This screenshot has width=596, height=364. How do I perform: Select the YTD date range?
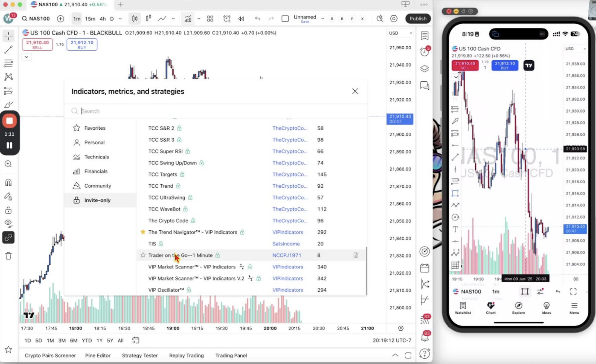click(x=87, y=340)
